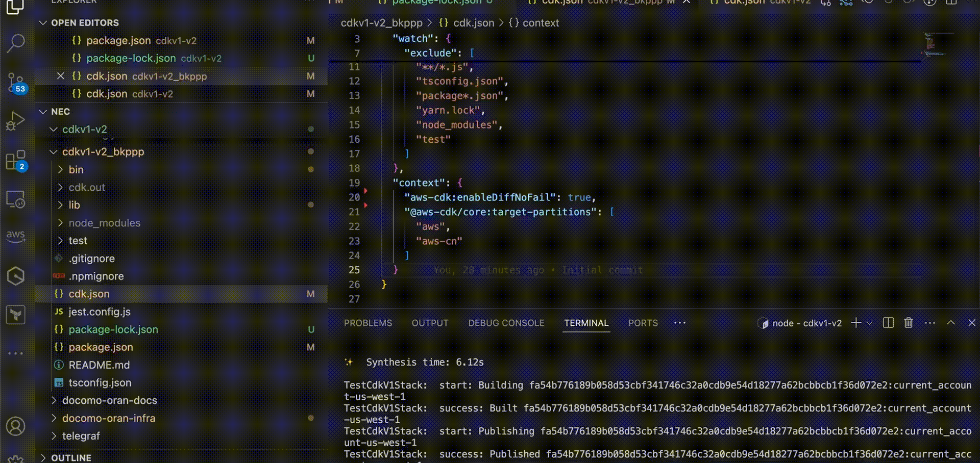This screenshot has height=463, width=980.
Task: Open the Remote Explorer view
Action: pos(16,199)
